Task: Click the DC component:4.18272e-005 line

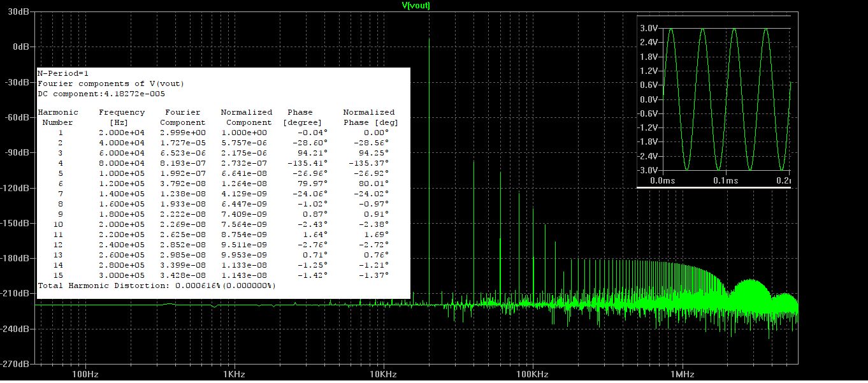Action: (x=101, y=94)
